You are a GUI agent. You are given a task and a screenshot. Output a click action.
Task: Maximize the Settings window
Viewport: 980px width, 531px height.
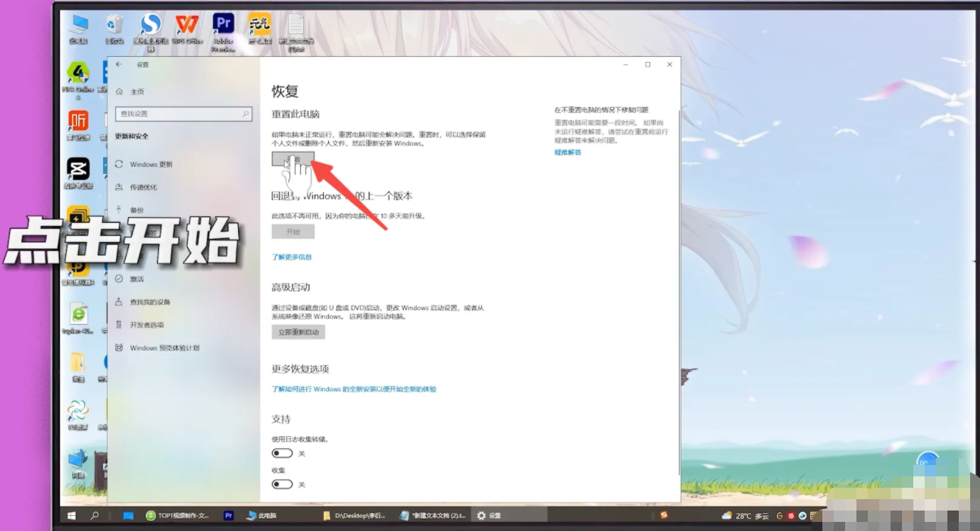click(647, 64)
